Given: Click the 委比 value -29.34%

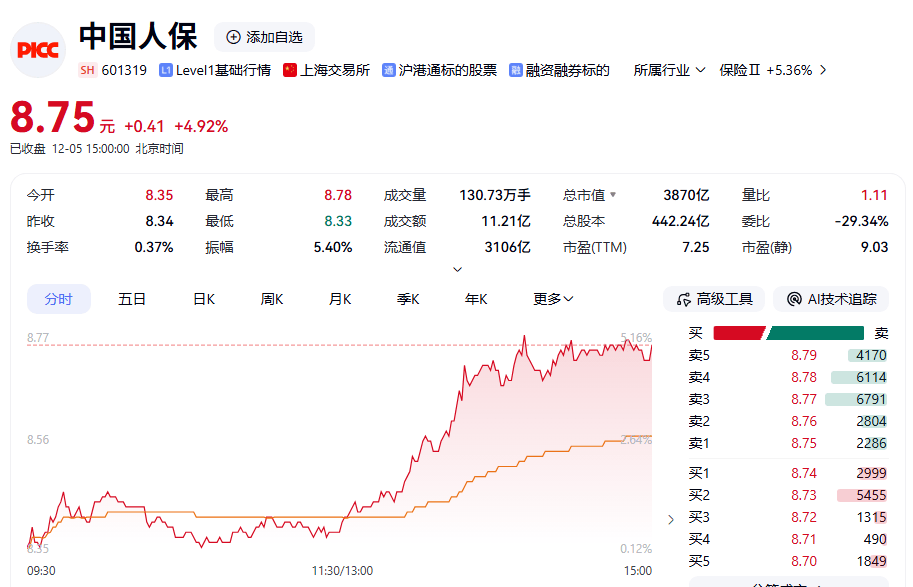Looking at the screenshot, I should coord(861,221).
